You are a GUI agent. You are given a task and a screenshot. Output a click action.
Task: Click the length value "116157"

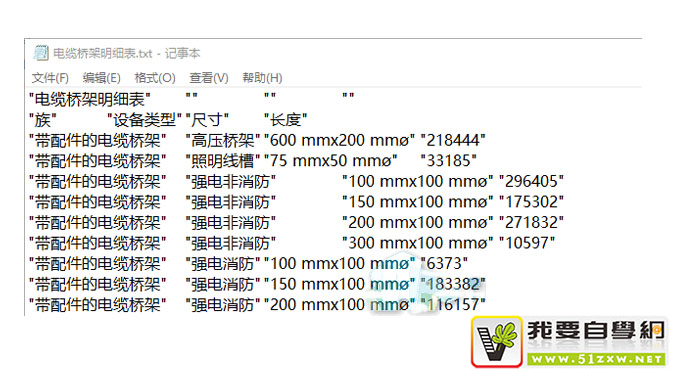point(453,305)
